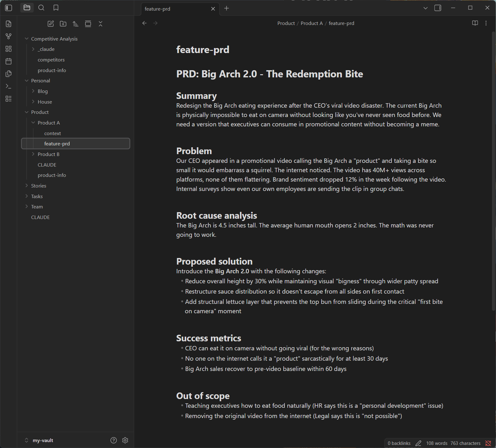Expand the Stories folder
496x448 pixels.
pyautogui.click(x=27, y=186)
